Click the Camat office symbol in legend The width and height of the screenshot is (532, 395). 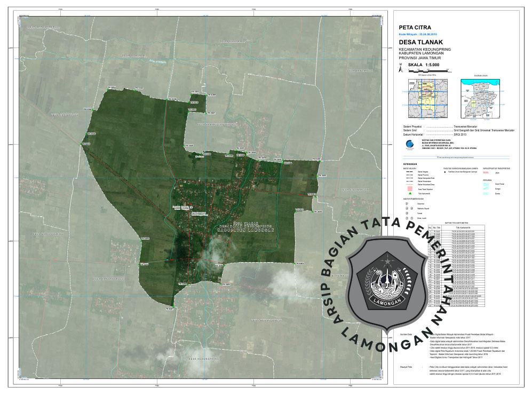(407, 213)
